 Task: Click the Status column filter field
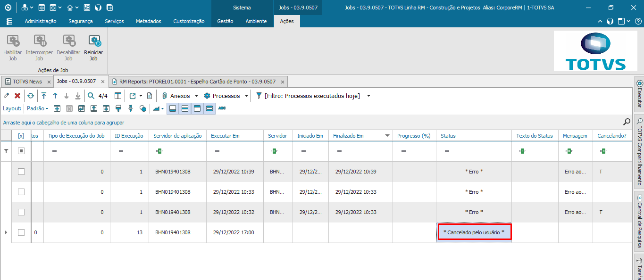point(474,151)
